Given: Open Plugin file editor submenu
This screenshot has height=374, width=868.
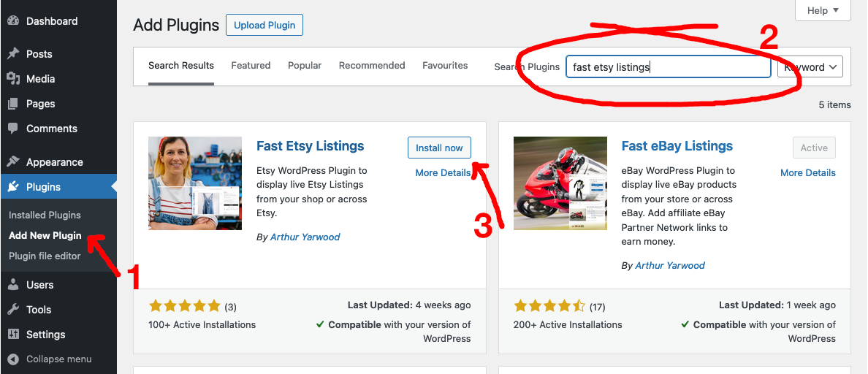Looking at the screenshot, I should tap(45, 256).
